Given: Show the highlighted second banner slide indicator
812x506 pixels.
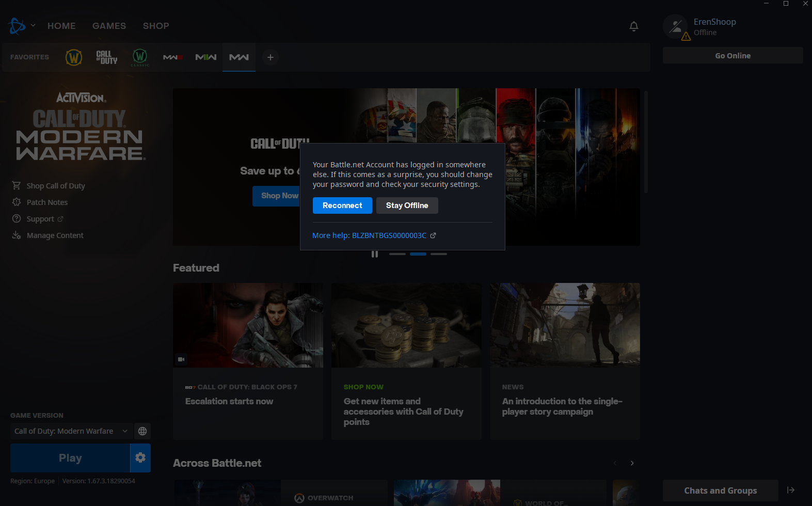Looking at the screenshot, I should (418, 254).
